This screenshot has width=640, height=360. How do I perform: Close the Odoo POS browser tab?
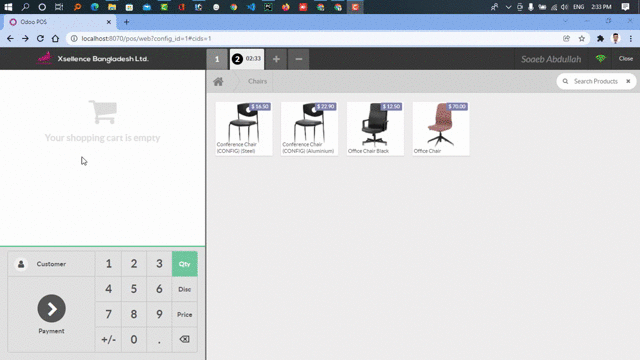point(109,22)
